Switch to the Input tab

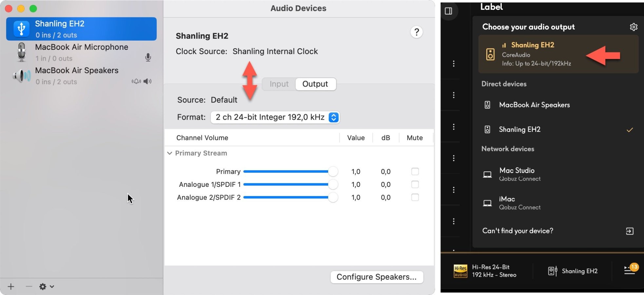pyautogui.click(x=279, y=84)
